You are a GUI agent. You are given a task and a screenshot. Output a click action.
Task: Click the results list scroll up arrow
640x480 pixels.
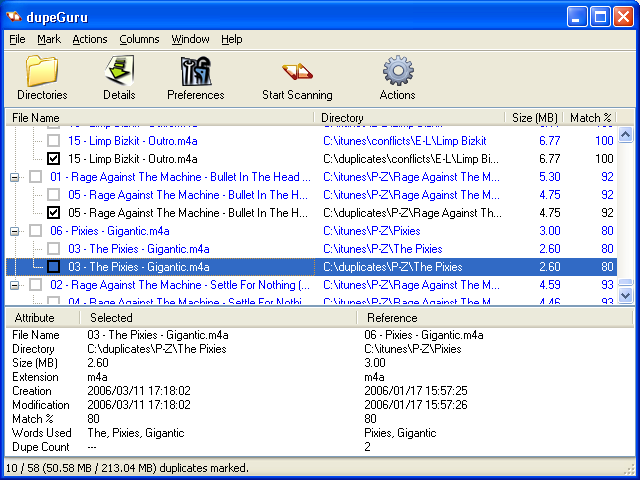[x=626, y=135]
